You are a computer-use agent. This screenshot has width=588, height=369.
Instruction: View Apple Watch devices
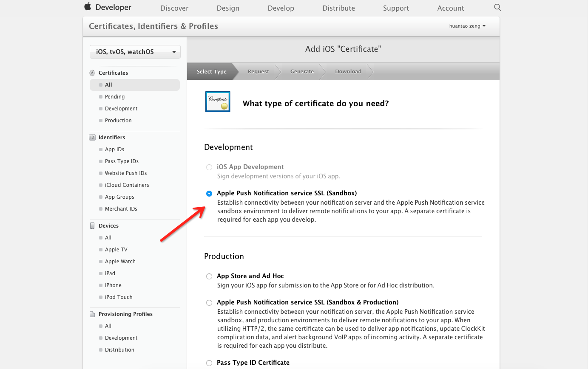pyautogui.click(x=120, y=262)
